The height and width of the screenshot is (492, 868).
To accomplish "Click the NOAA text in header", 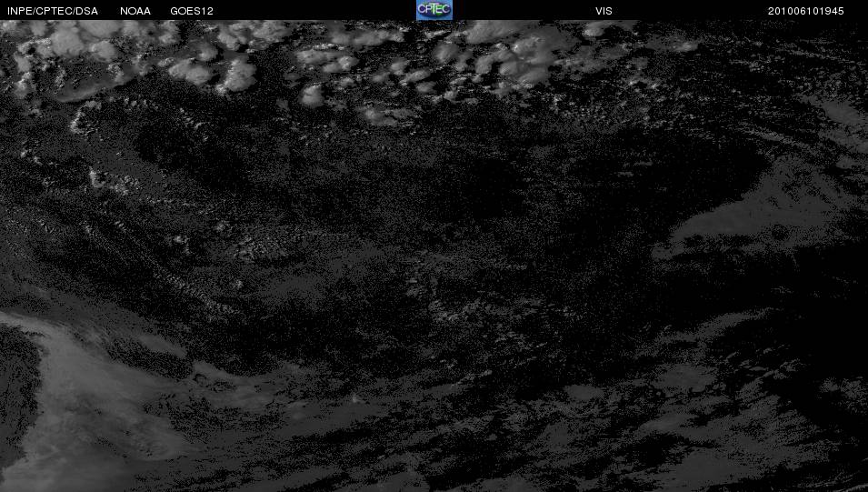I will coord(135,11).
